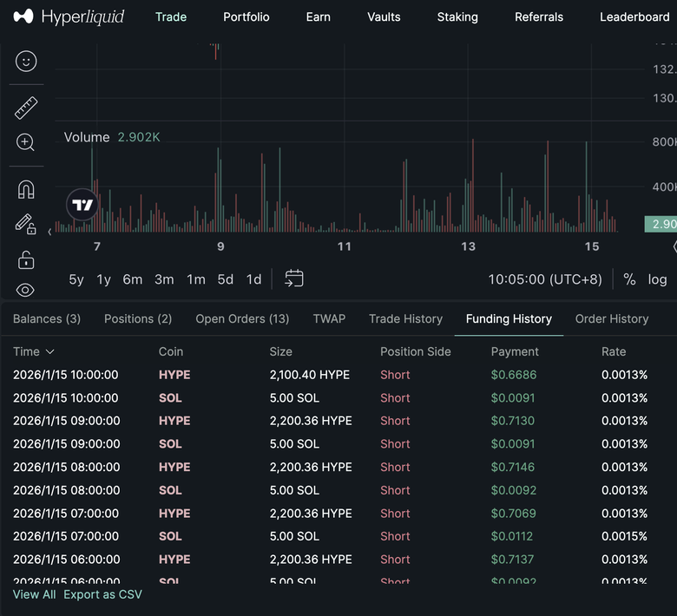Select the ruler measure tool

(x=26, y=108)
